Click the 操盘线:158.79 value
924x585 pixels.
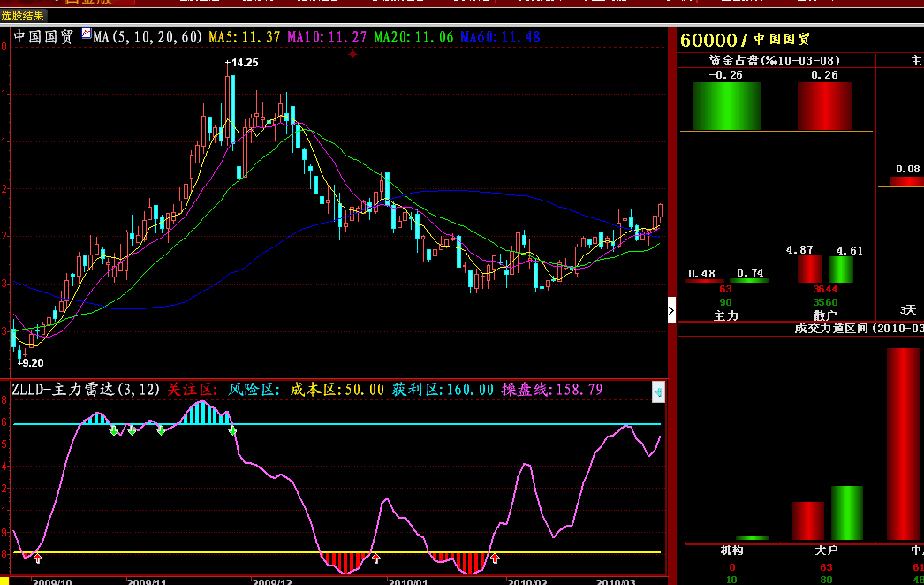552,390
